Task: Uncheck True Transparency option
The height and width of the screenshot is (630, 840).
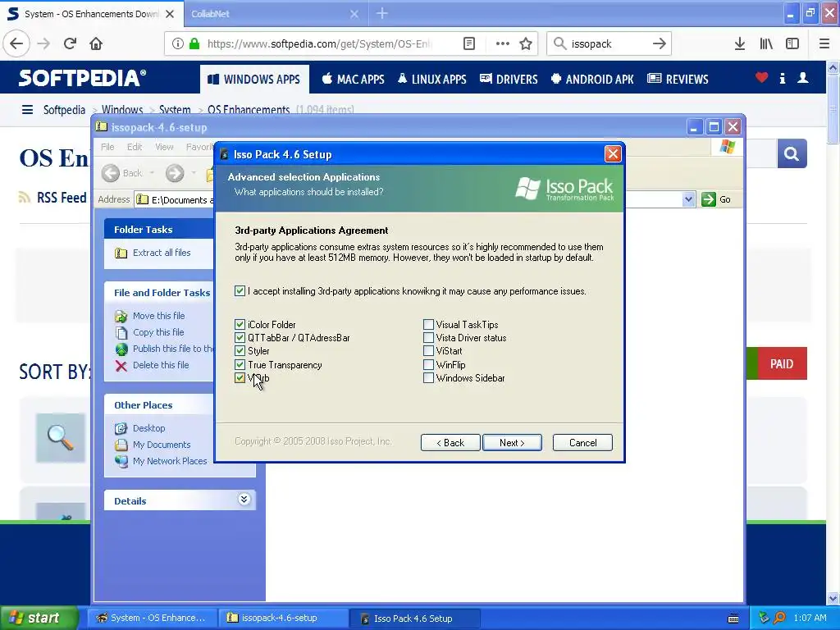Action: coord(240,364)
